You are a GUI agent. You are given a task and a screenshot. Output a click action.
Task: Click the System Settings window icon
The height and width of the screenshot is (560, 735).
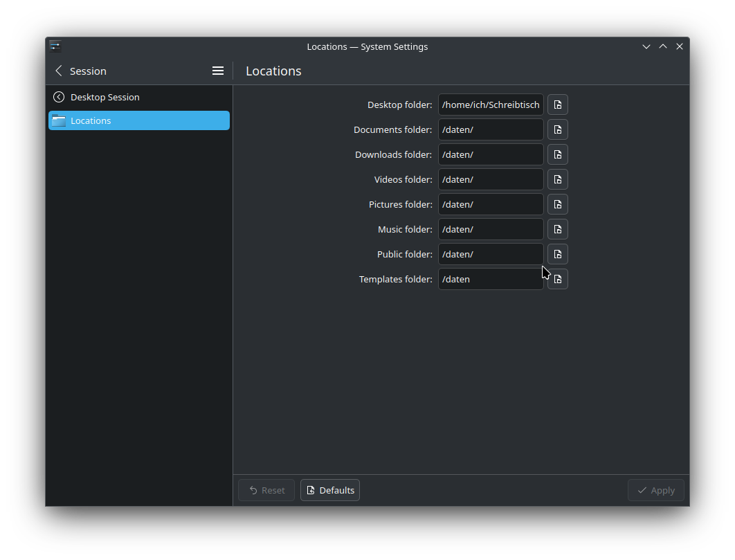[55, 46]
